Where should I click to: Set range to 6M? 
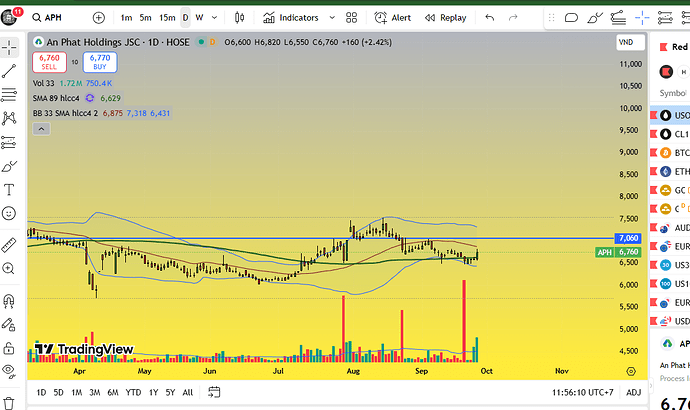[x=113, y=392]
